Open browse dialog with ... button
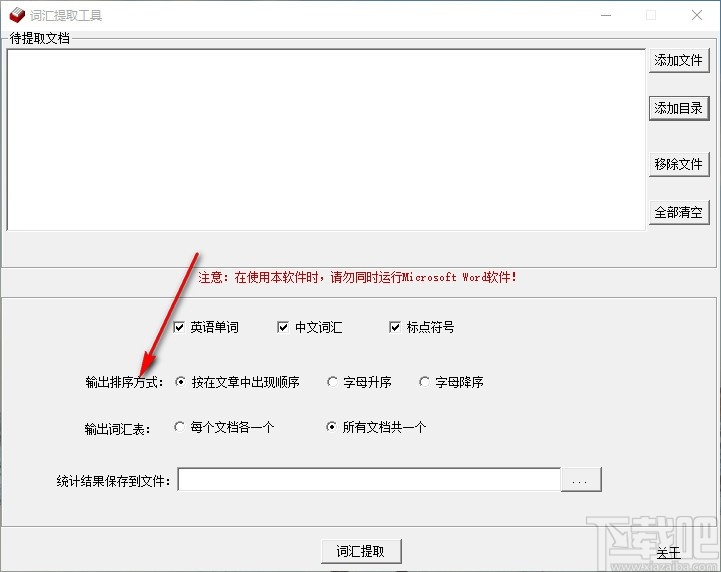 tap(581, 480)
